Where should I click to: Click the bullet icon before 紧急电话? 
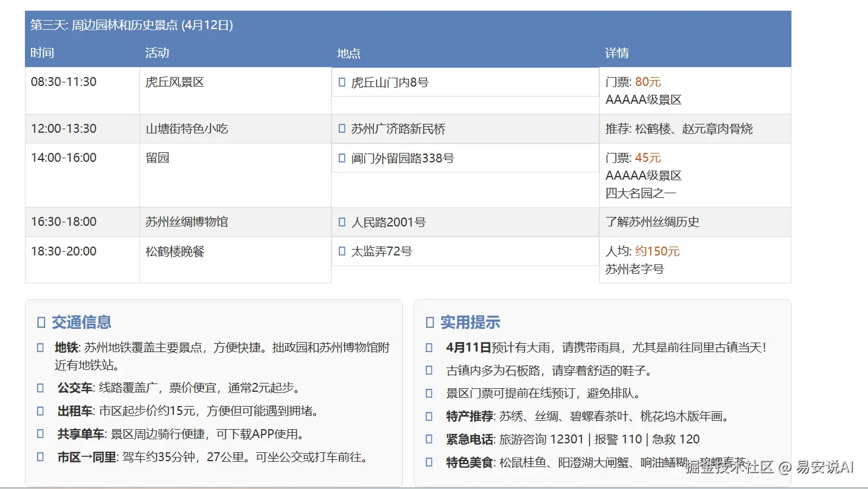pos(429,440)
